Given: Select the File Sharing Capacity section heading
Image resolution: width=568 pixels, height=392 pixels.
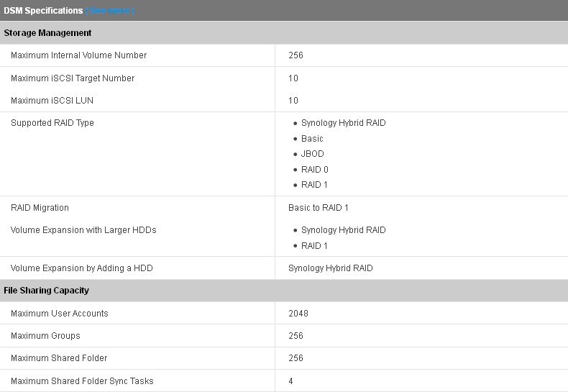Looking at the screenshot, I should point(46,291).
